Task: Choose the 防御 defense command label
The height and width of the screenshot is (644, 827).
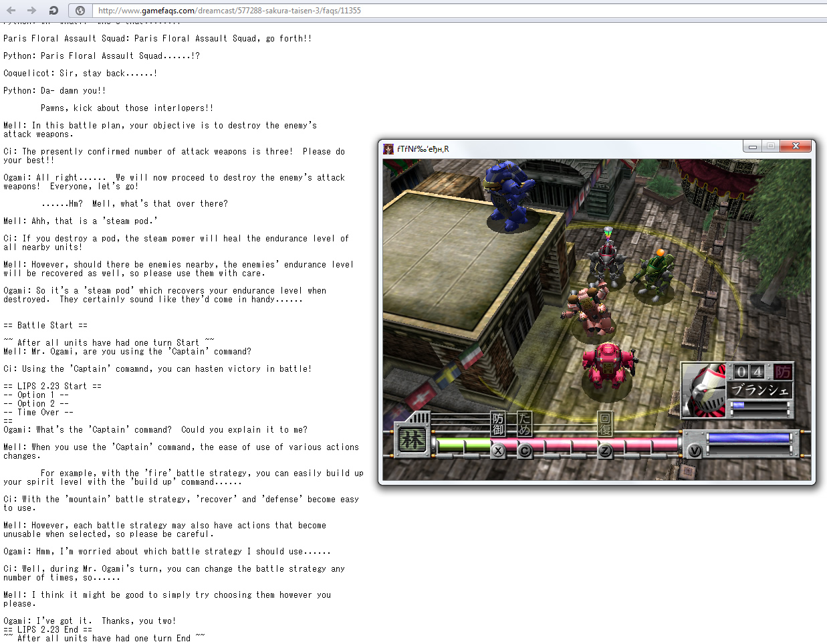Action: 498,423
